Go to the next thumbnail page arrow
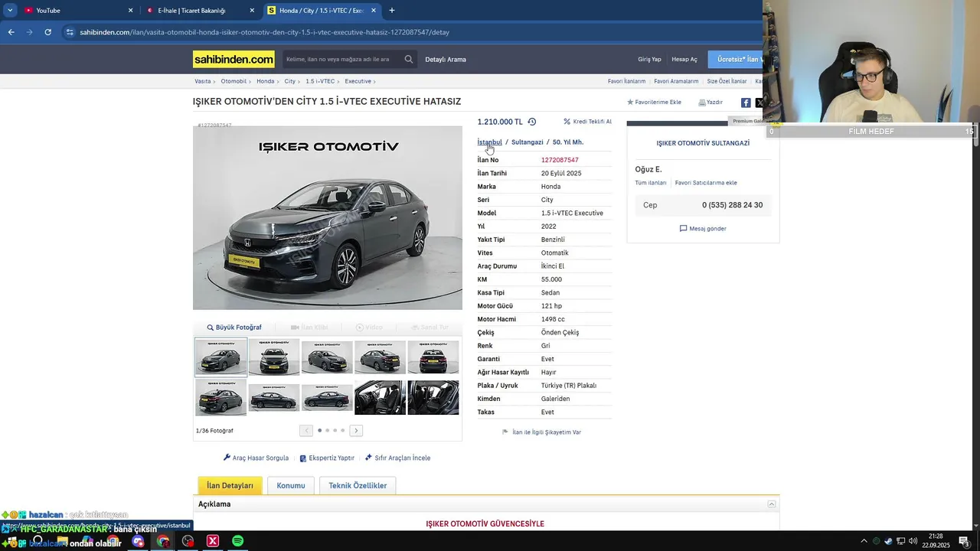The height and width of the screenshot is (551, 980). [356, 431]
